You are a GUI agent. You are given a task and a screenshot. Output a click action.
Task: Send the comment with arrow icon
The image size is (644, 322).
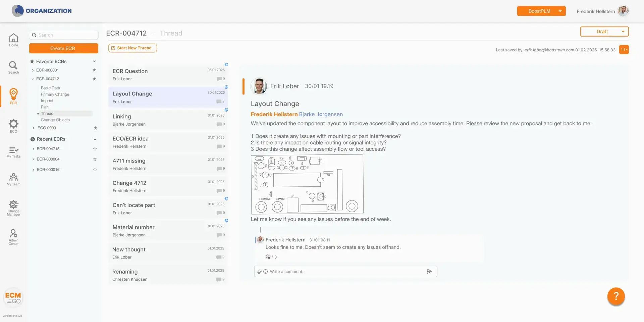coord(429,271)
